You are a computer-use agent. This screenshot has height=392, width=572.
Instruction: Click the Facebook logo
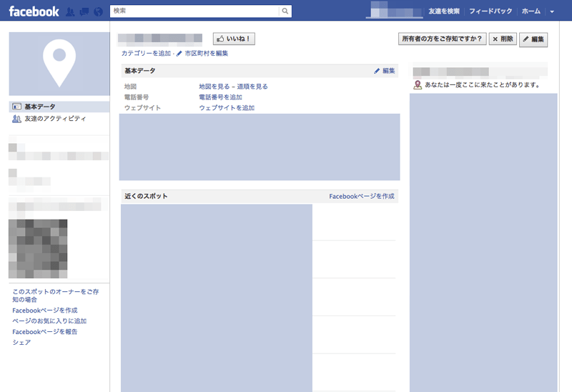click(34, 11)
